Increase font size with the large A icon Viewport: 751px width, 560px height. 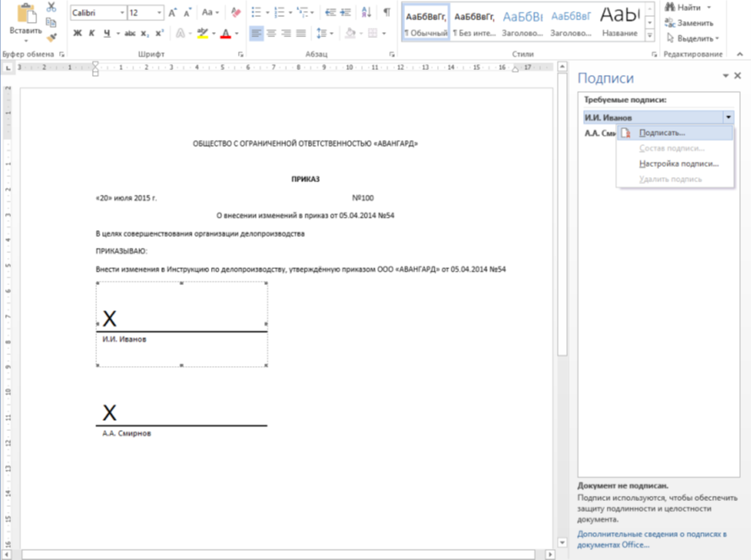coord(172,13)
